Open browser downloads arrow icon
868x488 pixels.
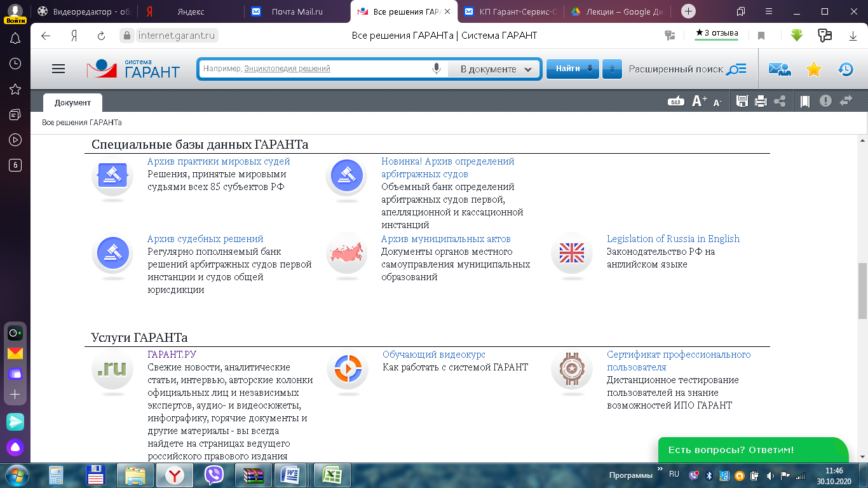pos(853,36)
